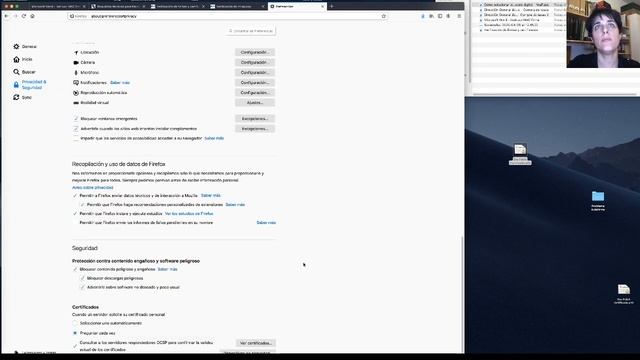
Task: Open the Sync section icon
Action: pyautogui.click(x=16, y=97)
